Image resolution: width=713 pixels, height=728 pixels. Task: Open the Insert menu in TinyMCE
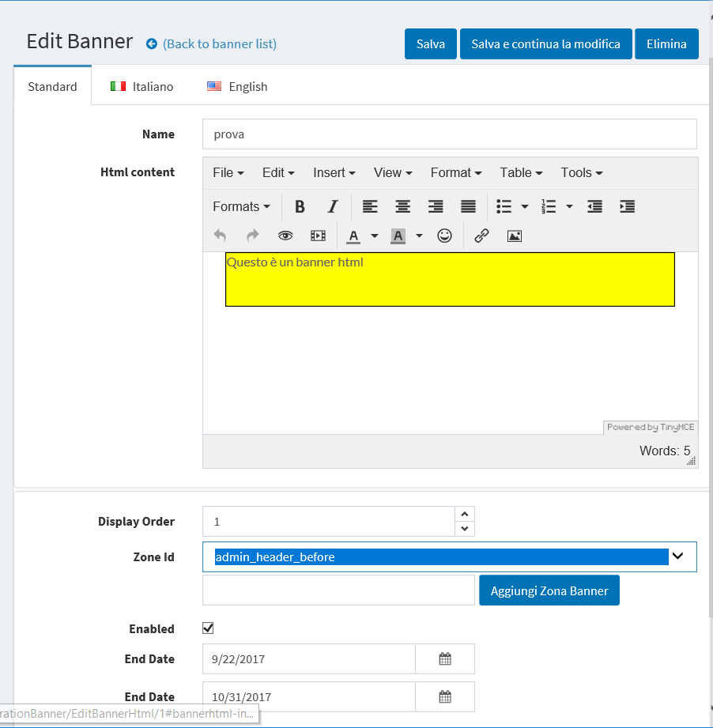[x=334, y=172]
